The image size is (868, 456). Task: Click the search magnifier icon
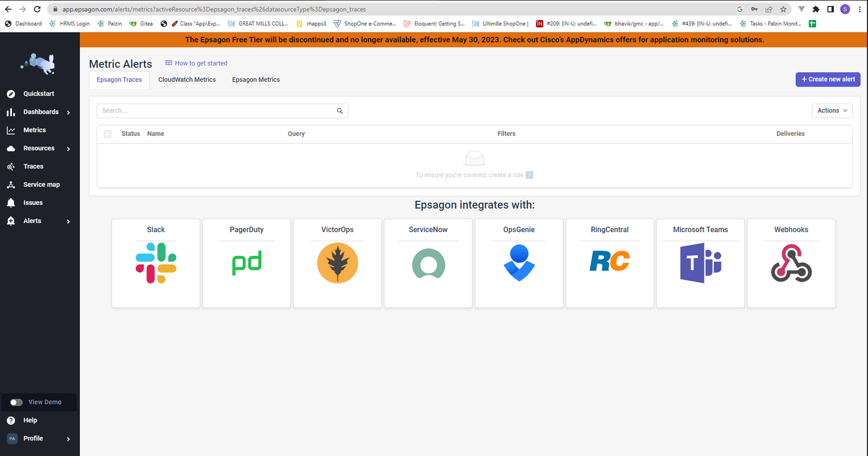click(340, 111)
